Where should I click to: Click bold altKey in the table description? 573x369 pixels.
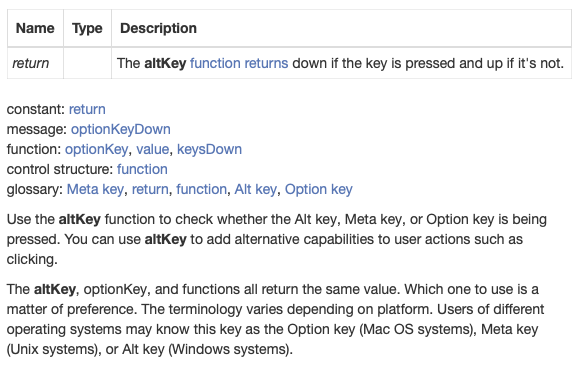[165, 63]
